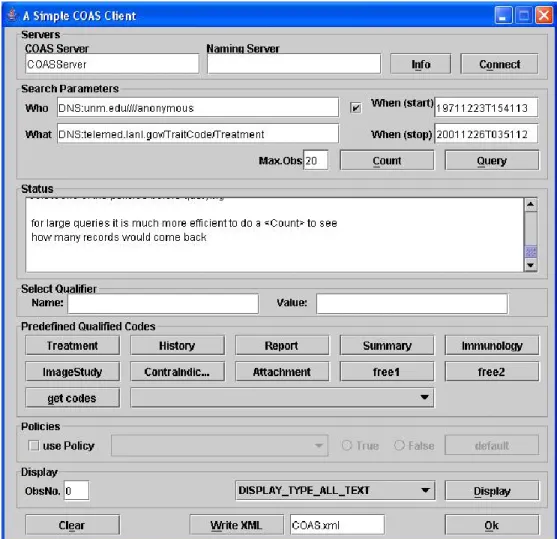
Task: Click the Status scrollbar thumb
Action: pos(531,252)
